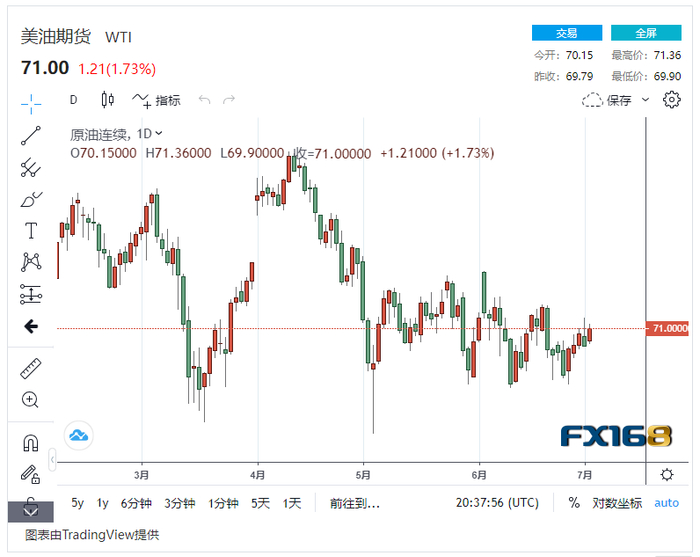The image size is (700, 557).
Task: Click the zoom in magnifier tool
Action: pos(31,400)
